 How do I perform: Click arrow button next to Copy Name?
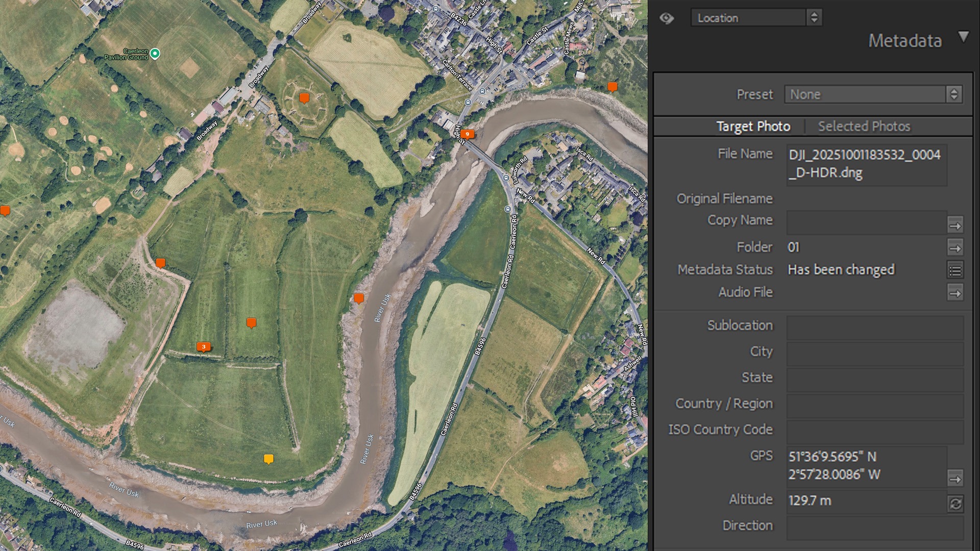click(x=955, y=225)
